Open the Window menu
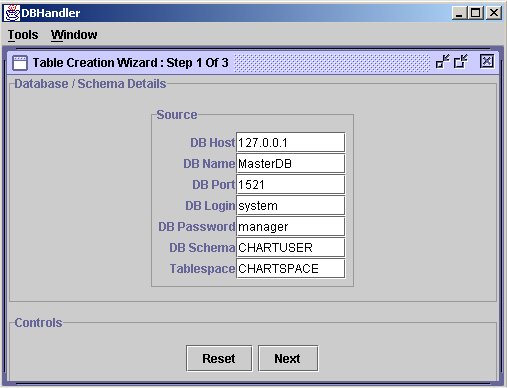Image resolution: width=507 pixels, height=388 pixels. [74, 35]
